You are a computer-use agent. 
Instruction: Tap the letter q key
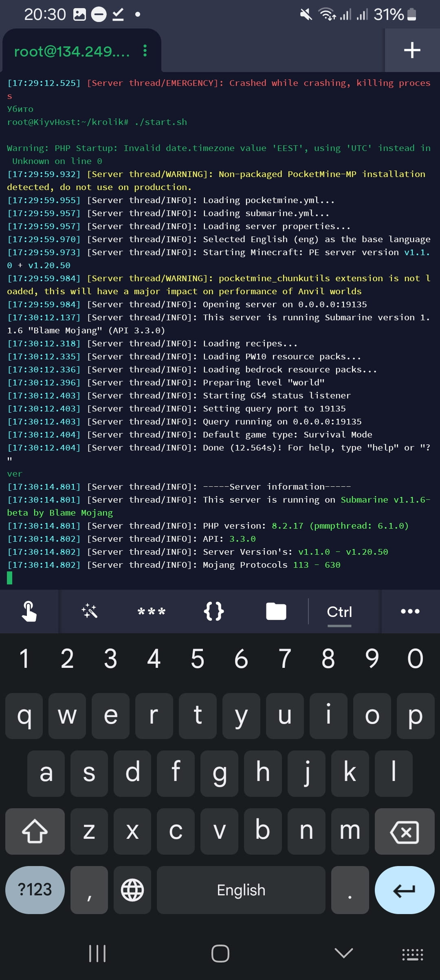pos(24,716)
